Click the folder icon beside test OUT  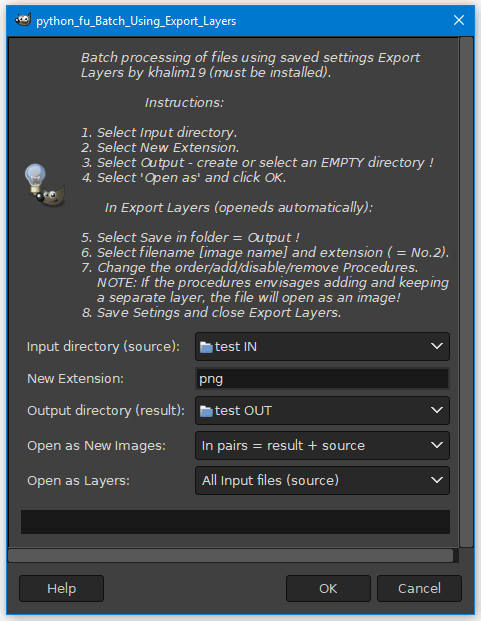206,411
